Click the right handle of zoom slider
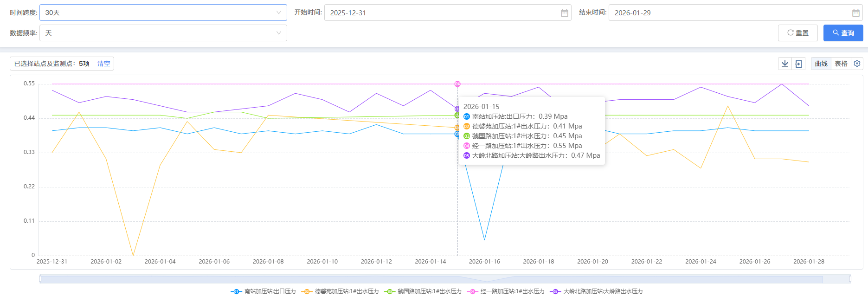Screen dimensions: 868x296 849,279
